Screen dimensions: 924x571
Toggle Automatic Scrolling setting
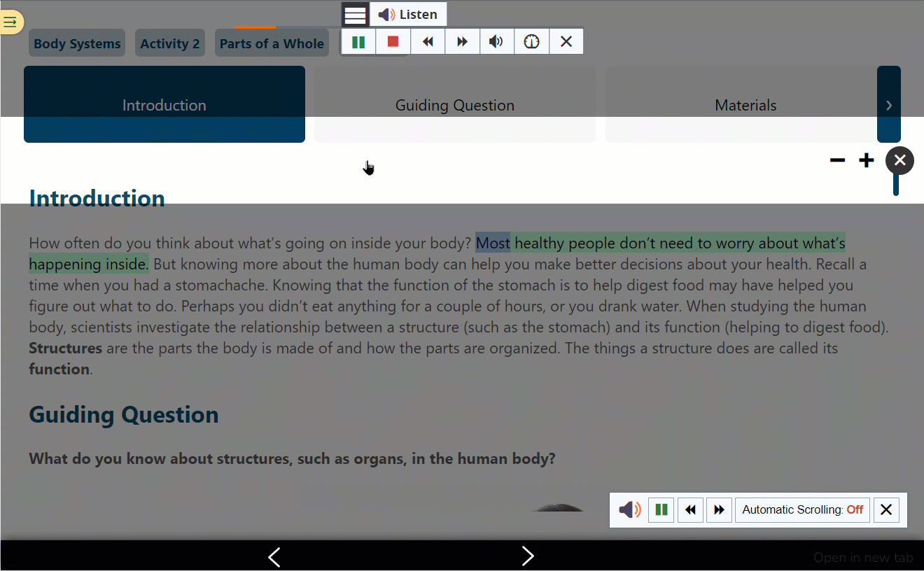click(x=802, y=510)
